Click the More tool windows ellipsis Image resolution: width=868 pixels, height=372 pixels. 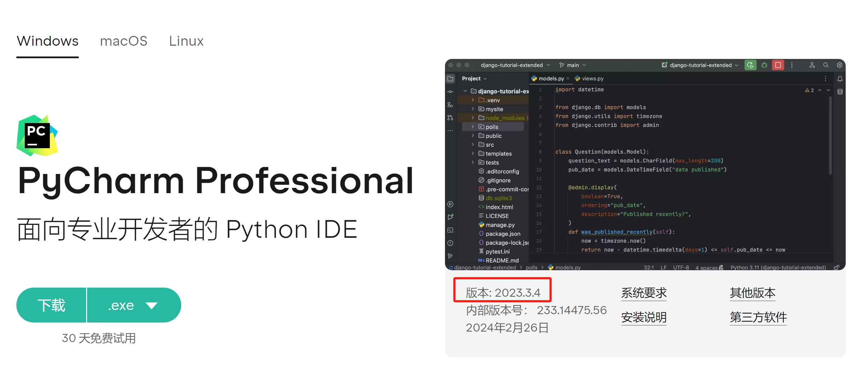450,131
